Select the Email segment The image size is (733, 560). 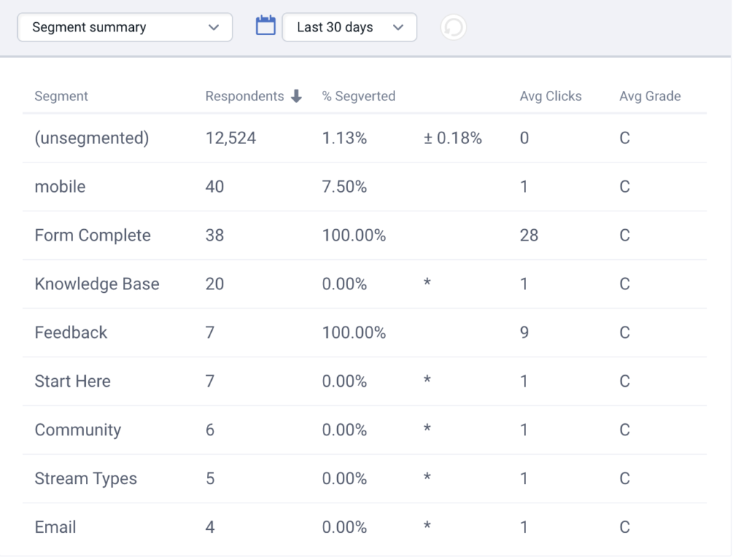pyautogui.click(x=55, y=528)
